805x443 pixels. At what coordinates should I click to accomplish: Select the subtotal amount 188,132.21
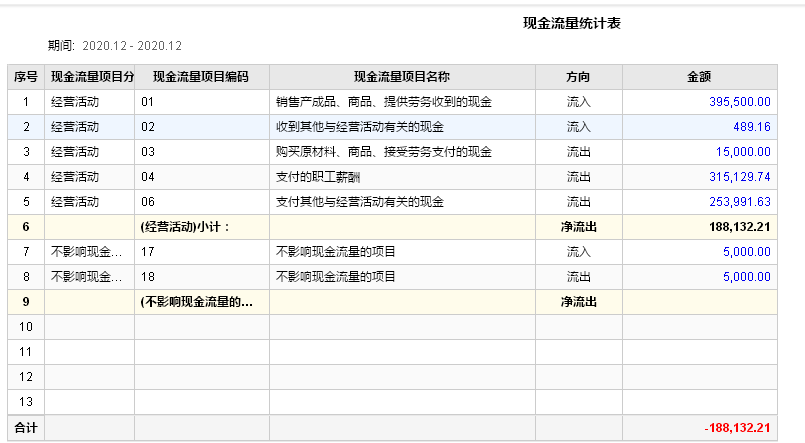(x=736, y=227)
